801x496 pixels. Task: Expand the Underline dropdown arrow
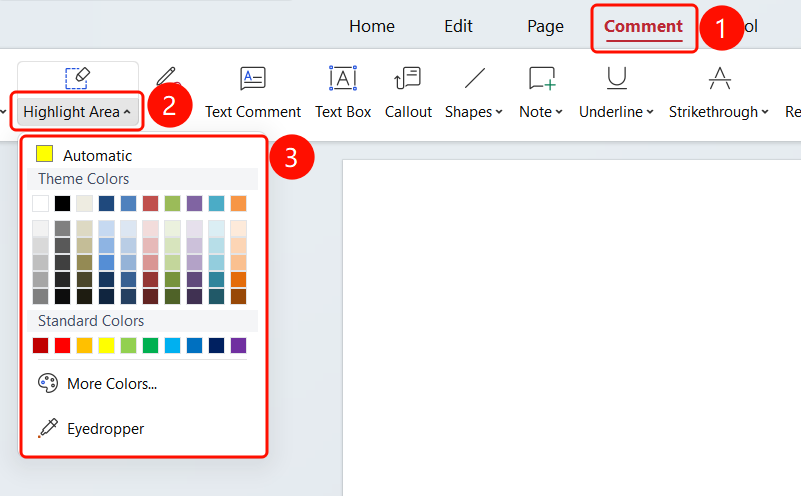click(x=650, y=112)
